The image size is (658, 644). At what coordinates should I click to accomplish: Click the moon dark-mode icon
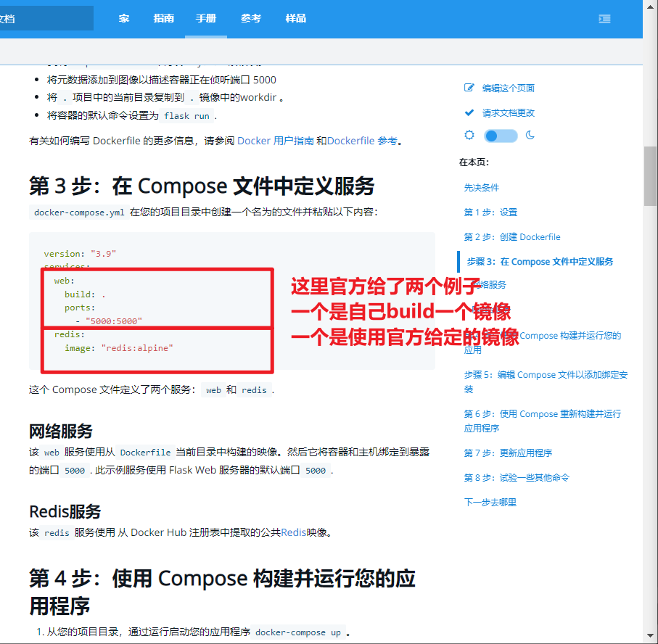(530, 135)
